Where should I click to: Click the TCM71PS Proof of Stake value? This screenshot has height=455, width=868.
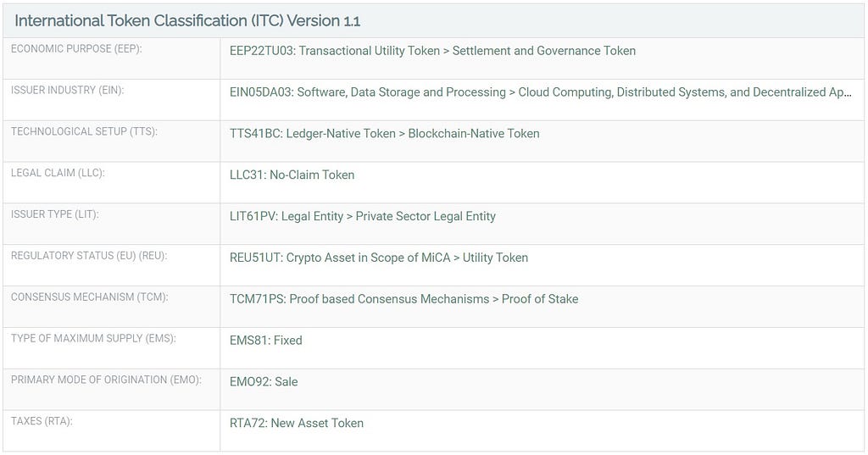coord(404,299)
